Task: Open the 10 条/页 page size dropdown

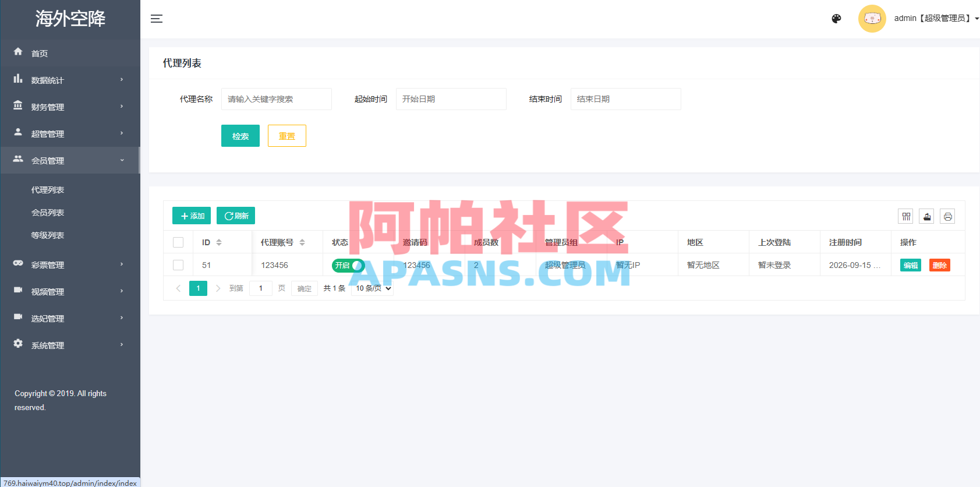Action: pyautogui.click(x=373, y=288)
